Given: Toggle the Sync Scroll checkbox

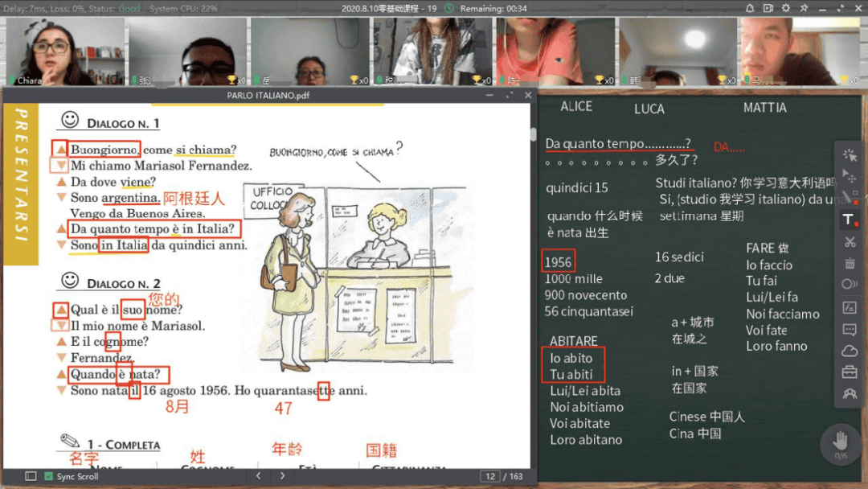Looking at the screenshot, I should point(49,476).
